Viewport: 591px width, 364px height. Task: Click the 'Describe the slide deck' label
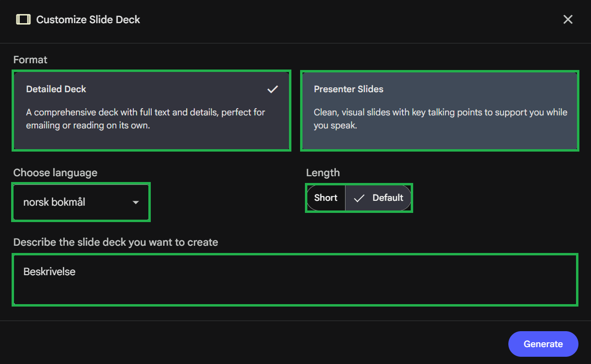115,242
